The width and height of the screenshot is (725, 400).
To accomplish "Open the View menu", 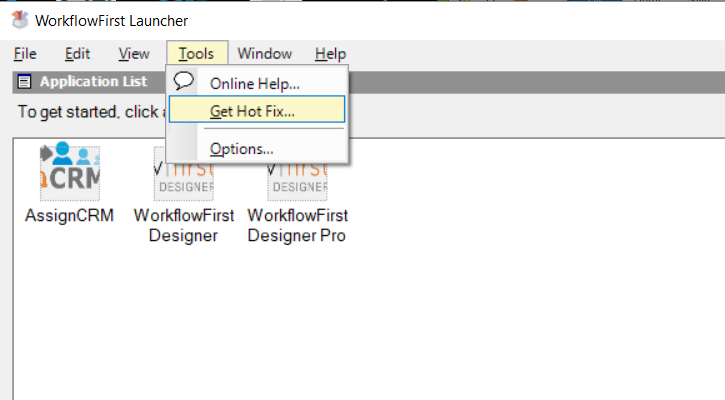I will [134, 54].
